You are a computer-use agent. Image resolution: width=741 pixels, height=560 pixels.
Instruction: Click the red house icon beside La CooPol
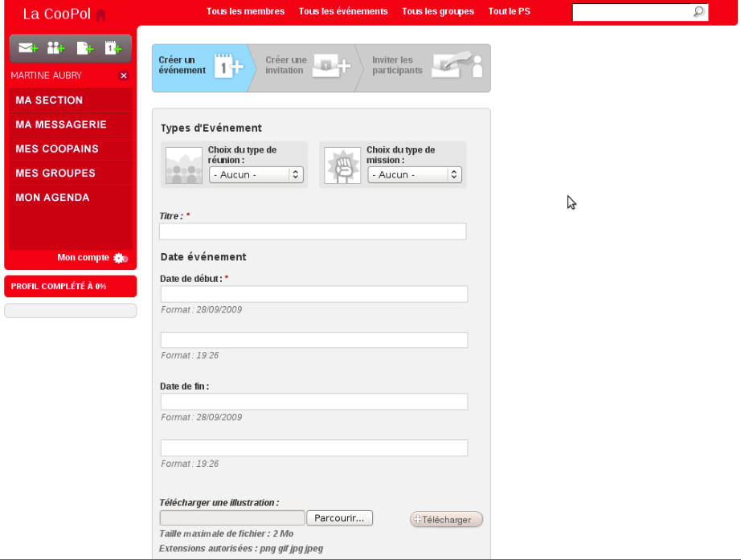(100, 15)
